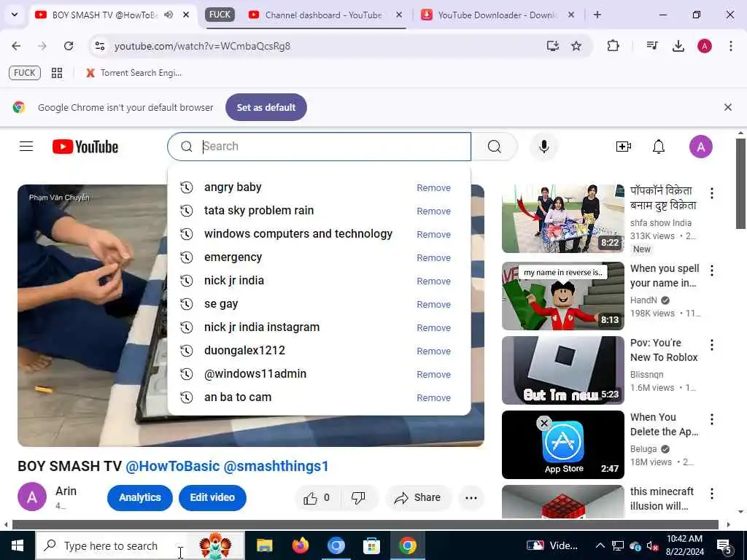Dislike the video with the thumbs down
Viewport: 747px width, 560px height.
tap(358, 497)
